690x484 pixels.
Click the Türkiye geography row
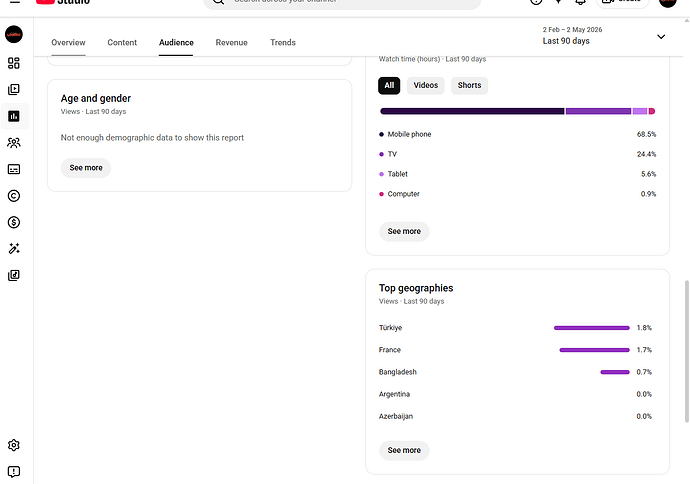click(515, 328)
